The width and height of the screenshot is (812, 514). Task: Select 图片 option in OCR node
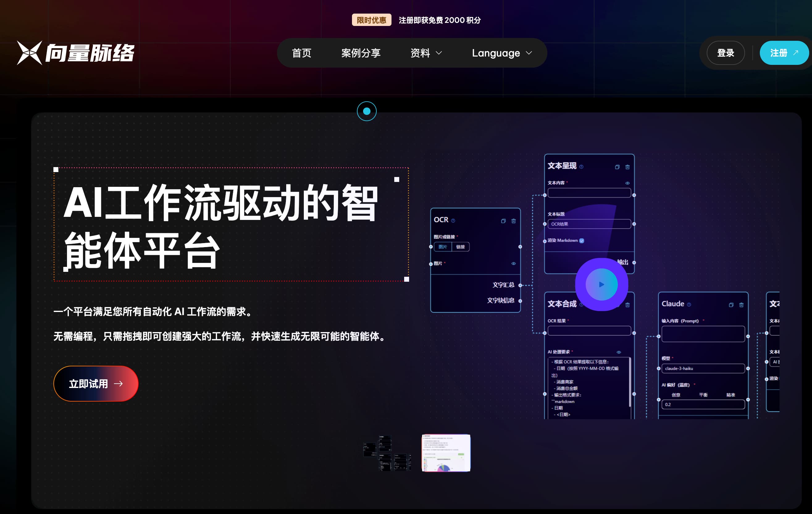point(443,247)
